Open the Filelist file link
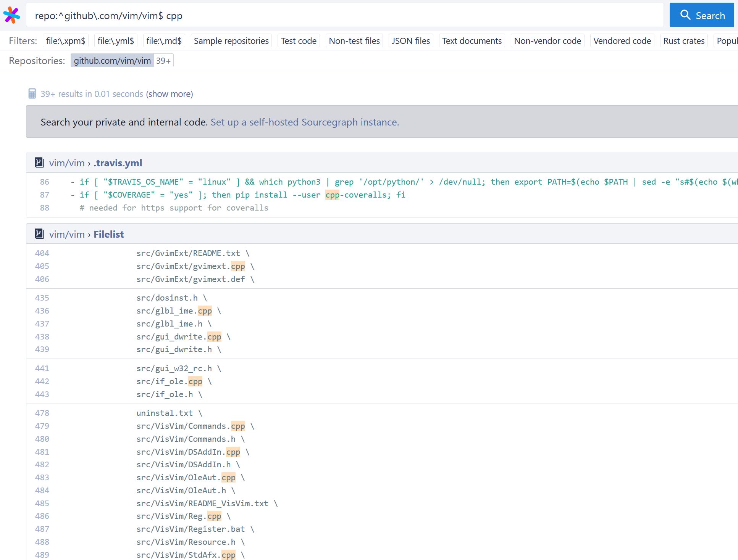The width and height of the screenshot is (738, 560). click(109, 234)
